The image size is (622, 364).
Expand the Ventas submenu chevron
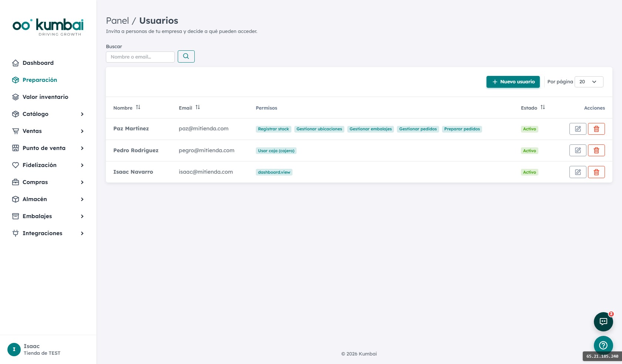click(82, 131)
